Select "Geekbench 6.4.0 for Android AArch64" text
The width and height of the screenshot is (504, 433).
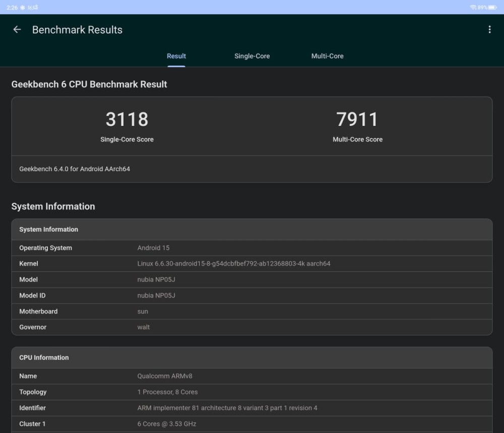pos(75,169)
